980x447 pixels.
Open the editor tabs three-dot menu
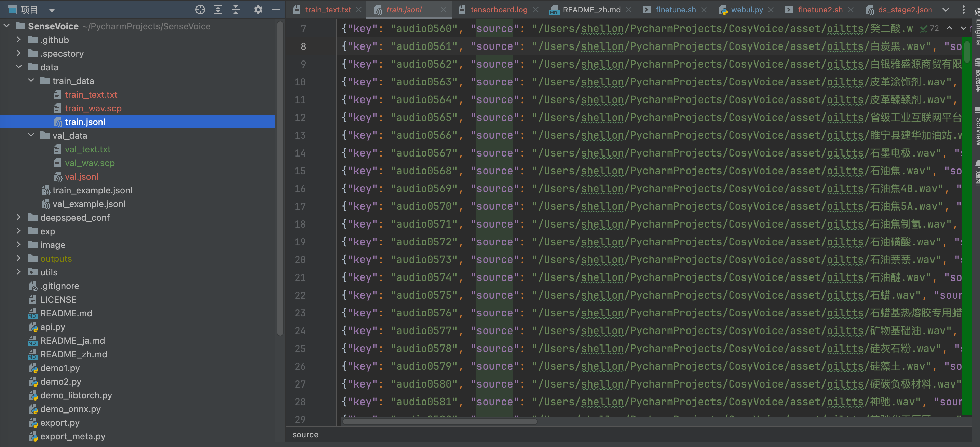coord(963,10)
